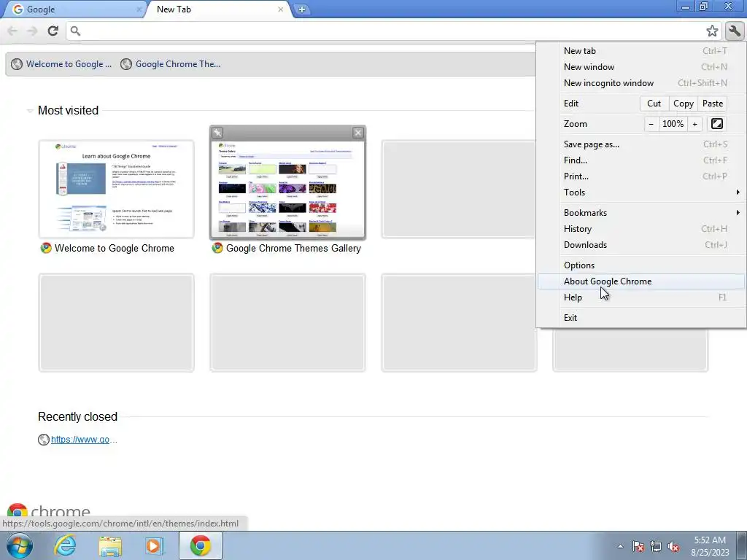This screenshot has width=747, height=560.
Task: Collapse the Most visited section
Action: (x=29, y=111)
